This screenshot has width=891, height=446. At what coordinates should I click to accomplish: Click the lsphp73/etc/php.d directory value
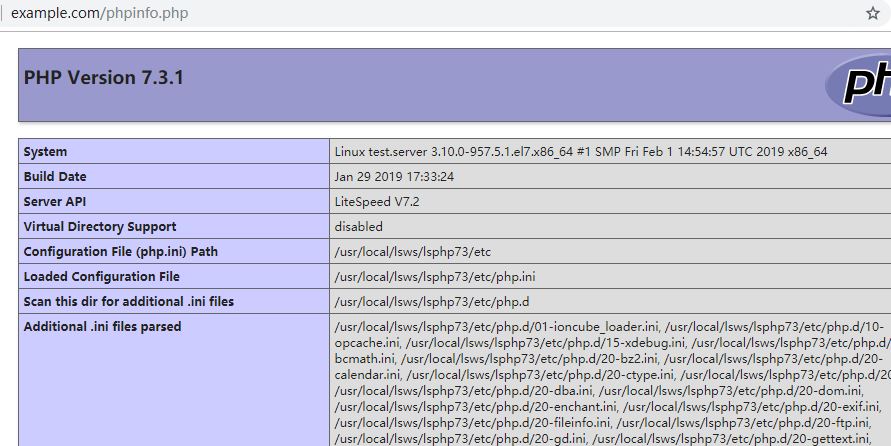[432, 302]
